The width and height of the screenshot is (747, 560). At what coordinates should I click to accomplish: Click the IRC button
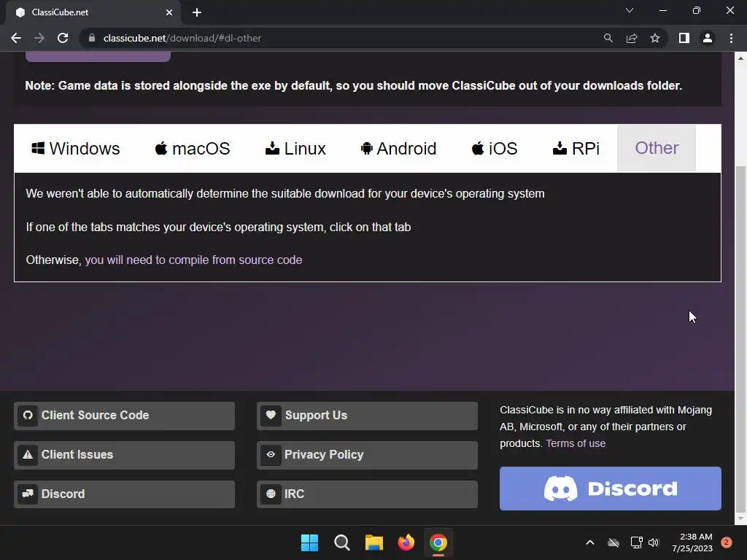(x=368, y=494)
